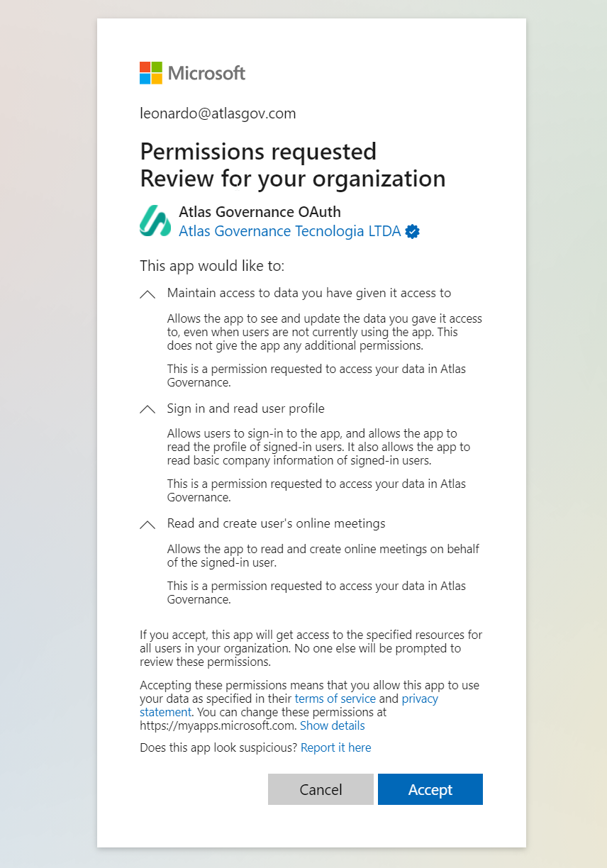Viewport: 607px width, 868px height.
Task: Click Report it here link
Action: click(336, 747)
